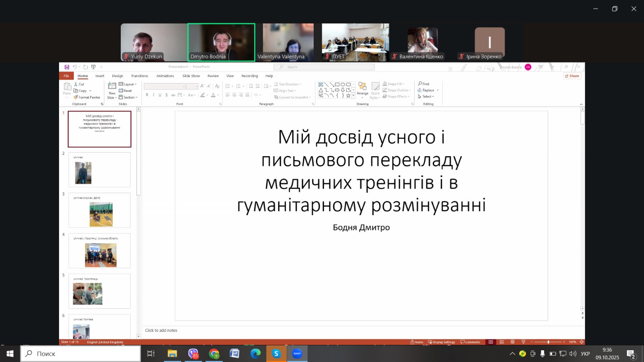644x362 pixels.
Task: Open Google Chrome from the taskbar
Action: (214, 353)
